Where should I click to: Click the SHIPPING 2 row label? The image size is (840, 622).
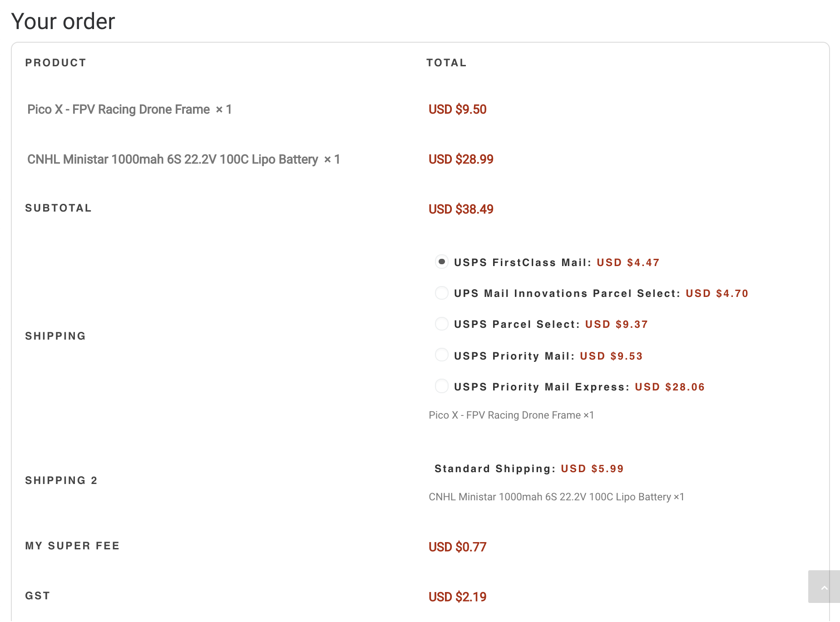click(x=61, y=480)
